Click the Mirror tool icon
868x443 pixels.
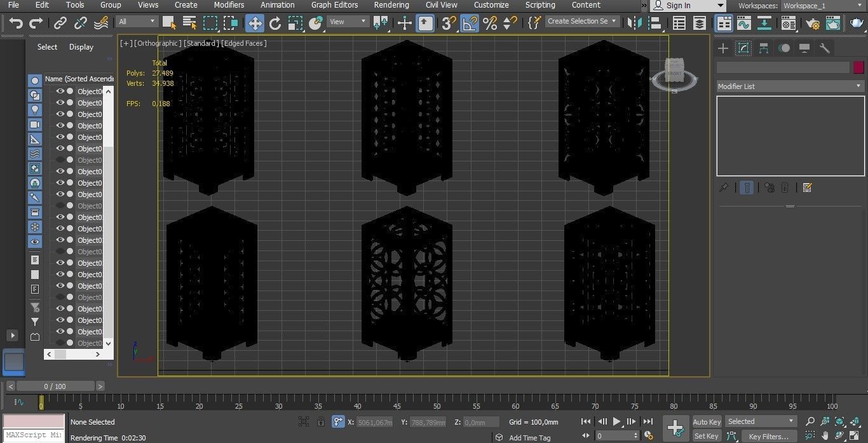pyautogui.click(x=634, y=24)
